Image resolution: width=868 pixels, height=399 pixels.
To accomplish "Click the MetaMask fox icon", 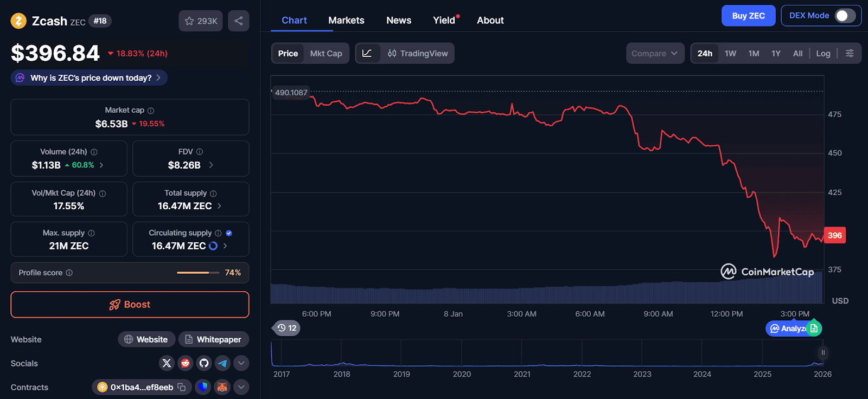I will 222,387.
